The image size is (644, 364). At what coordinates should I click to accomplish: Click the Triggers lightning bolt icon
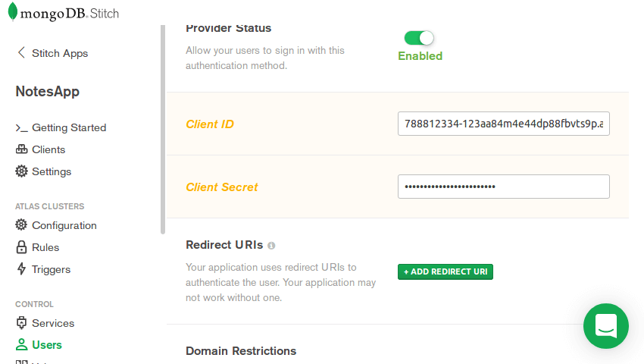21,269
